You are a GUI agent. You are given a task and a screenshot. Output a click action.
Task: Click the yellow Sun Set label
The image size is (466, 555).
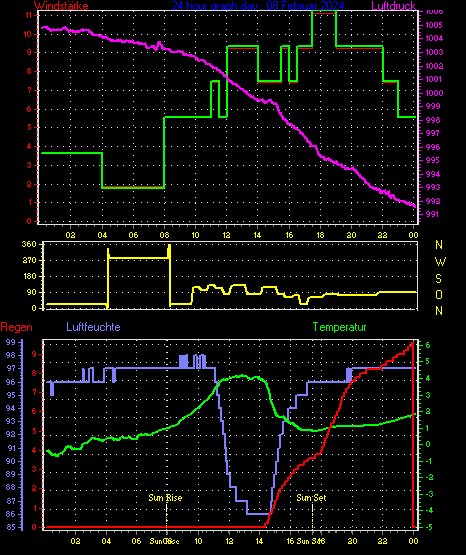pos(311,498)
